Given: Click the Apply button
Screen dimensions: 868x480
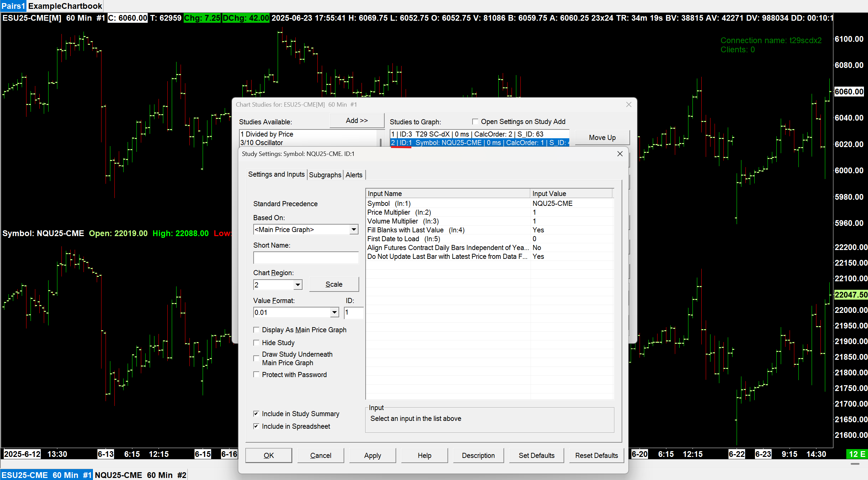Looking at the screenshot, I should pos(372,456).
